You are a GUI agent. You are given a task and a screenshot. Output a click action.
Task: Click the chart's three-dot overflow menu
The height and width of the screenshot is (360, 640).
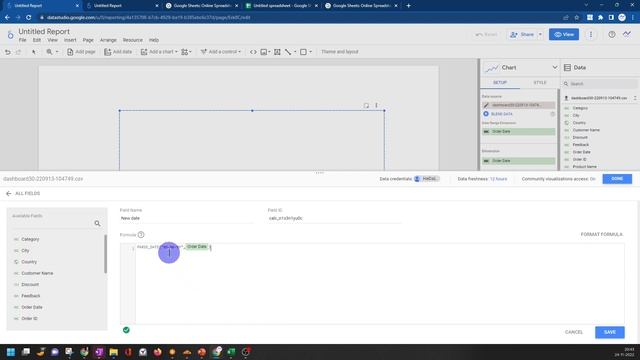376,105
